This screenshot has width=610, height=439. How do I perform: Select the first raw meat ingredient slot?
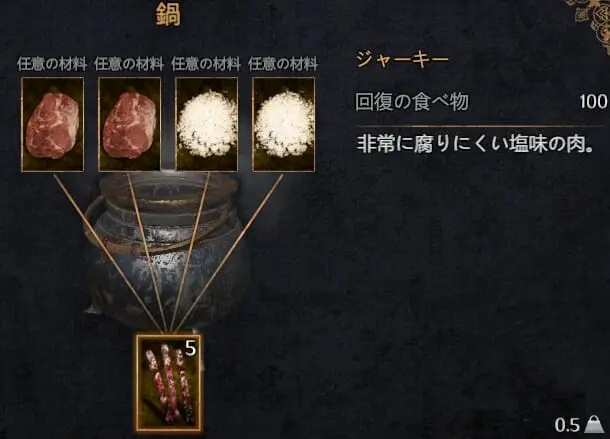point(53,124)
